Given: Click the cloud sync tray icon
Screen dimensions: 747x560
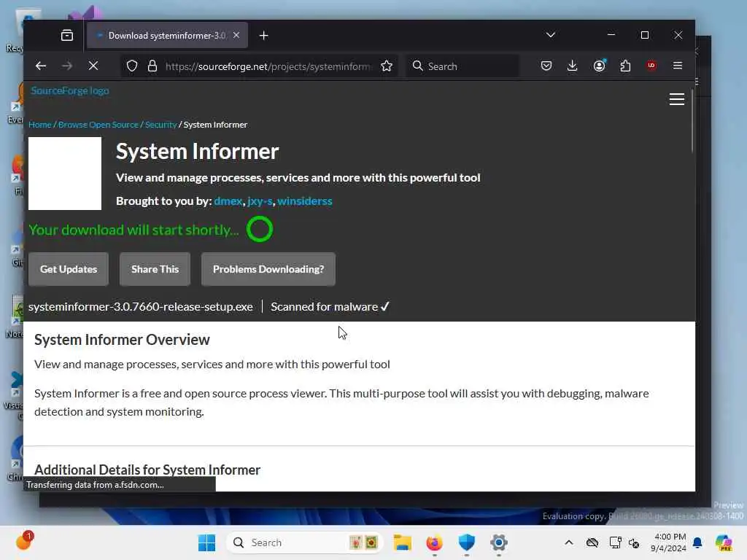Looking at the screenshot, I should pyautogui.click(x=592, y=542).
